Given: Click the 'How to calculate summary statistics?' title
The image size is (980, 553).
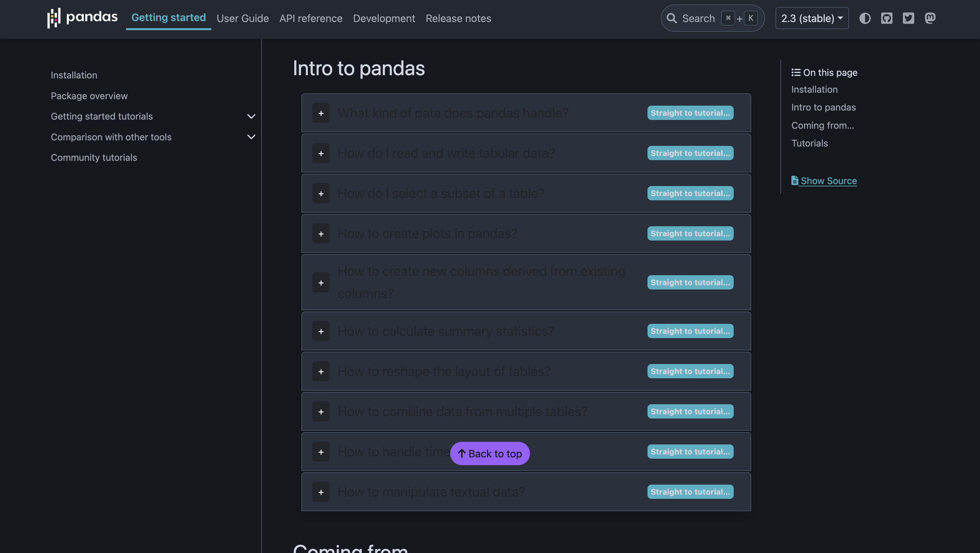Looking at the screenshot, I should (446, 331).
